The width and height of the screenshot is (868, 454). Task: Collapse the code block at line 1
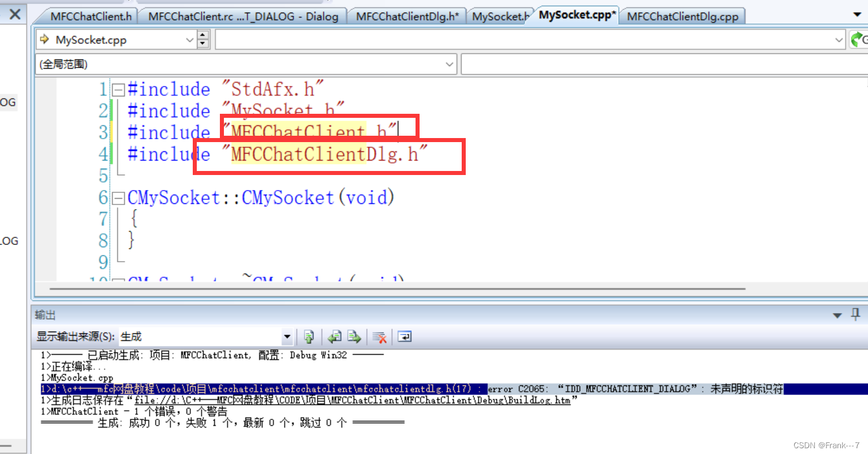click(x=118, y=89)
